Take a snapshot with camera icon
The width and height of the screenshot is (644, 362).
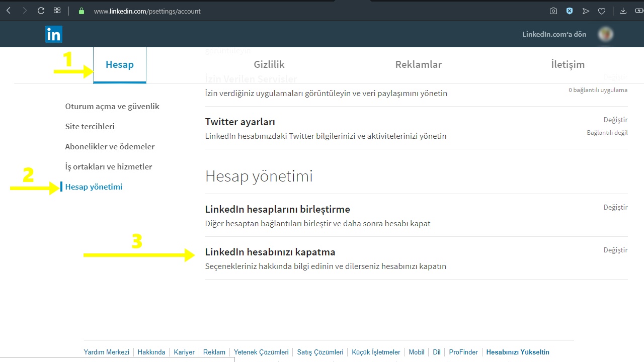tap(553, 11)
